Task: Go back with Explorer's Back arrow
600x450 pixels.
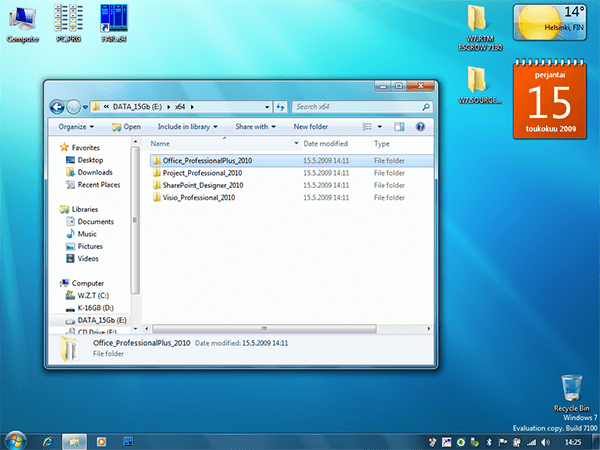Action: click(57, 107)
